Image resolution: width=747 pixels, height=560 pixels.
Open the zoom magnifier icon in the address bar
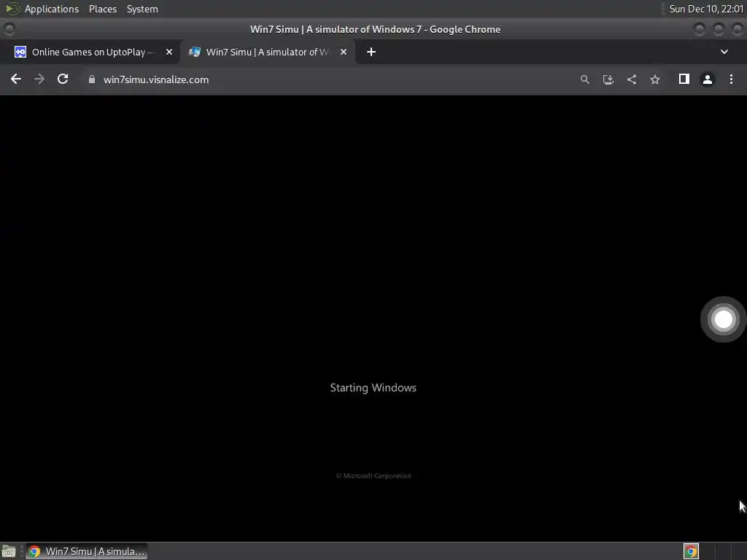584,79
